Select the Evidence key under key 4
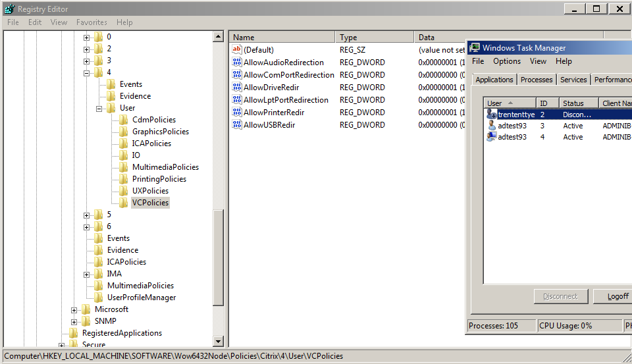Screen dimensions: 632x364 pos(135,96)
